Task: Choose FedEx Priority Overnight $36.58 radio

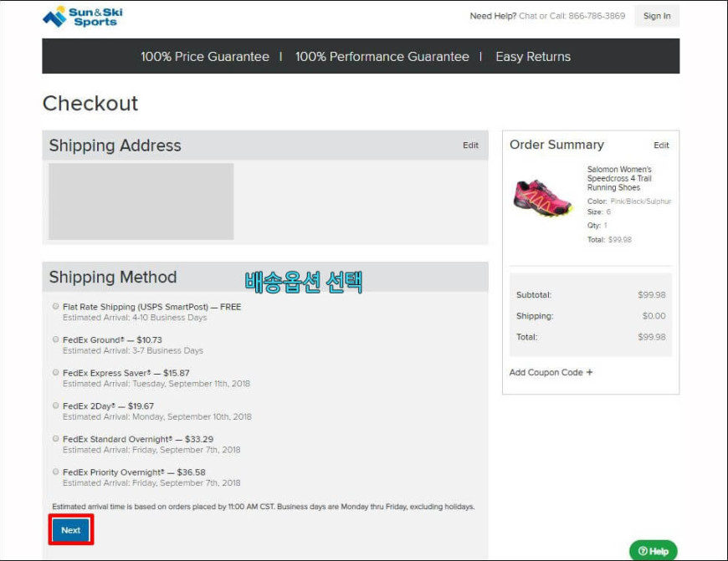Action: coord(56,472)
